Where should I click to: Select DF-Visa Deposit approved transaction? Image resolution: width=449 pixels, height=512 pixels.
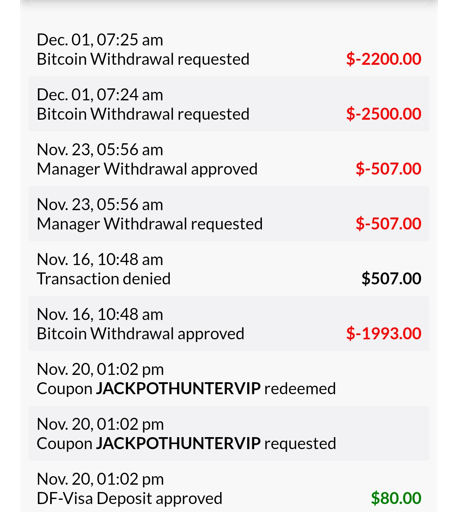tap(229, 486)
